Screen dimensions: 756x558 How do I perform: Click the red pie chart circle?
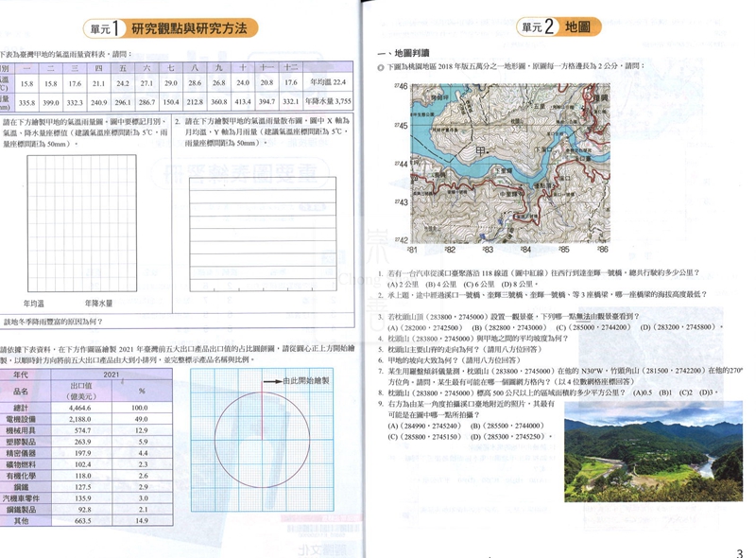263,439
